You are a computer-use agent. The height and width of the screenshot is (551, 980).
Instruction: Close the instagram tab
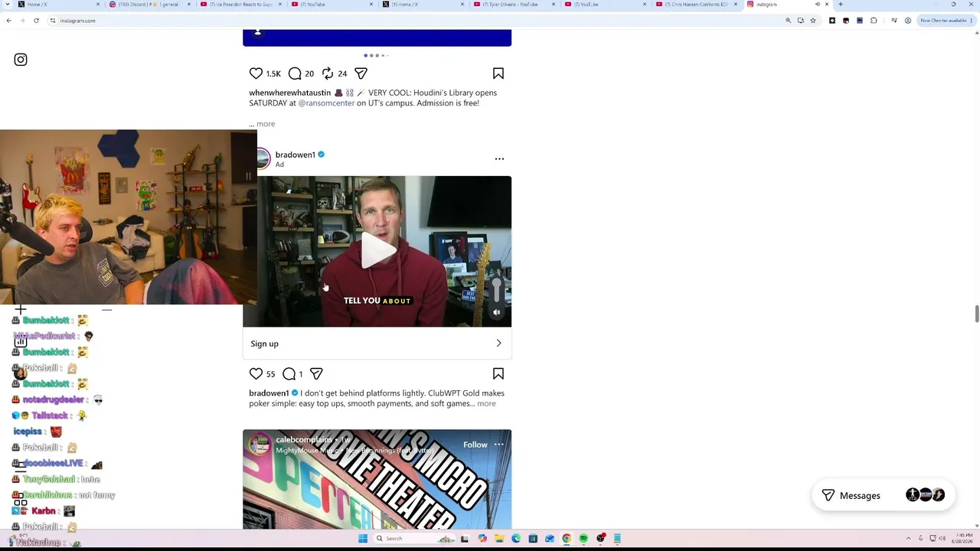click(x=827, y=5)
